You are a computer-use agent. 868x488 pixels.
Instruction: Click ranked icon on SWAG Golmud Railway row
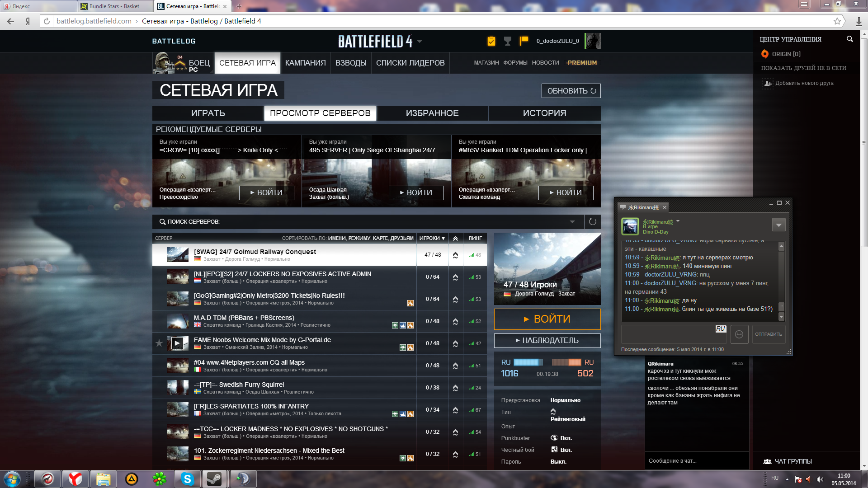coord(455,255)
